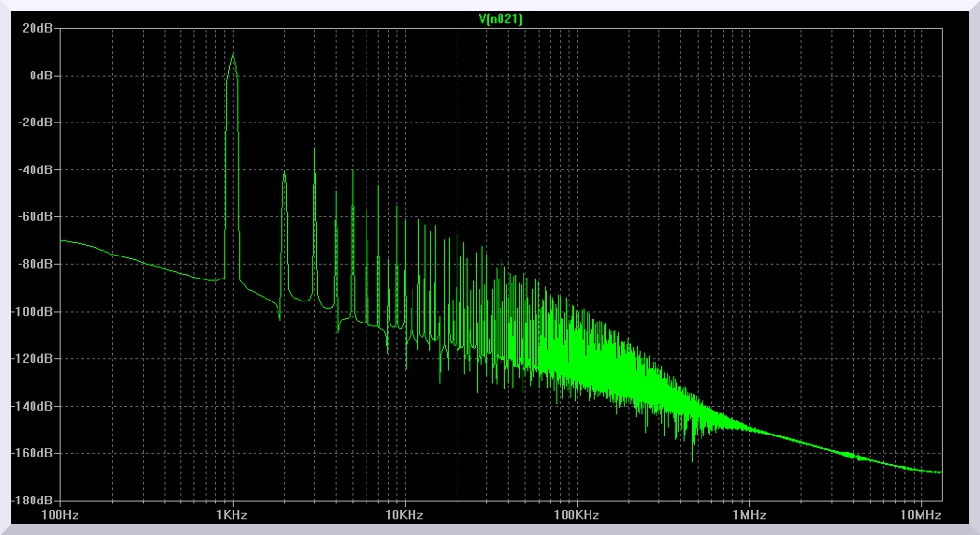Image resolution: width=980 pixels, height=535 pixels.
Task: Click the V(n021) trace label
Action: click(501, 18)
